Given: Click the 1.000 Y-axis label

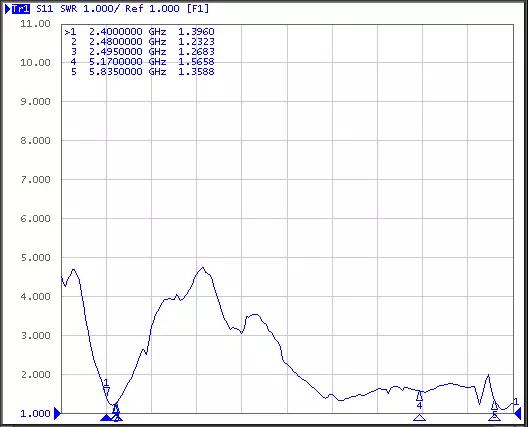Looking at the screenshot, I should (x=35, y=414).
